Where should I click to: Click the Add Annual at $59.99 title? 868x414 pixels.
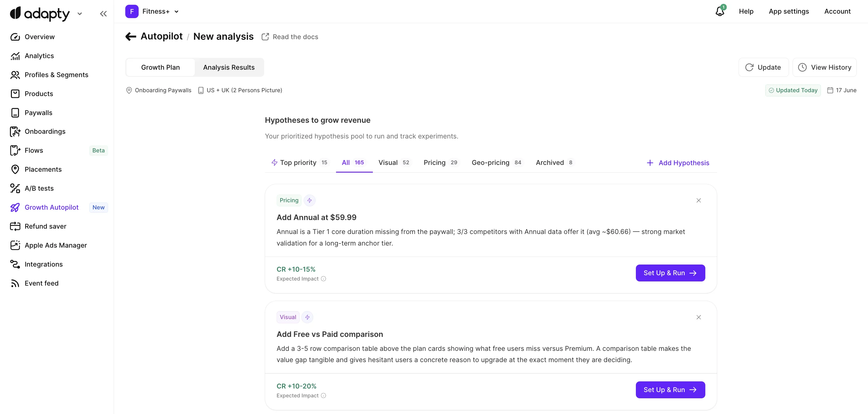316,217
